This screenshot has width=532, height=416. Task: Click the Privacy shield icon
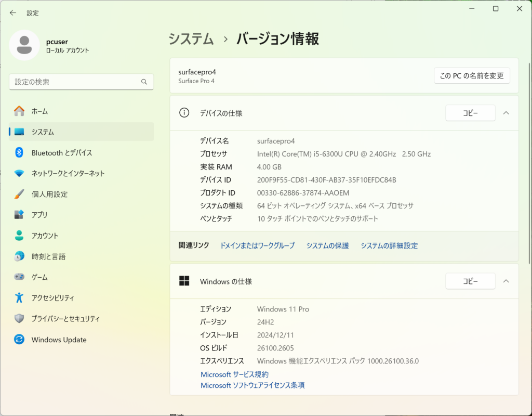point(19,319)
